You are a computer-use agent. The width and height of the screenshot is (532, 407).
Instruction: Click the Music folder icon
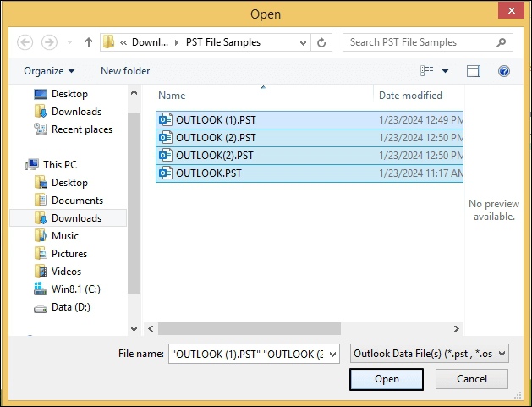pos(41,235)
